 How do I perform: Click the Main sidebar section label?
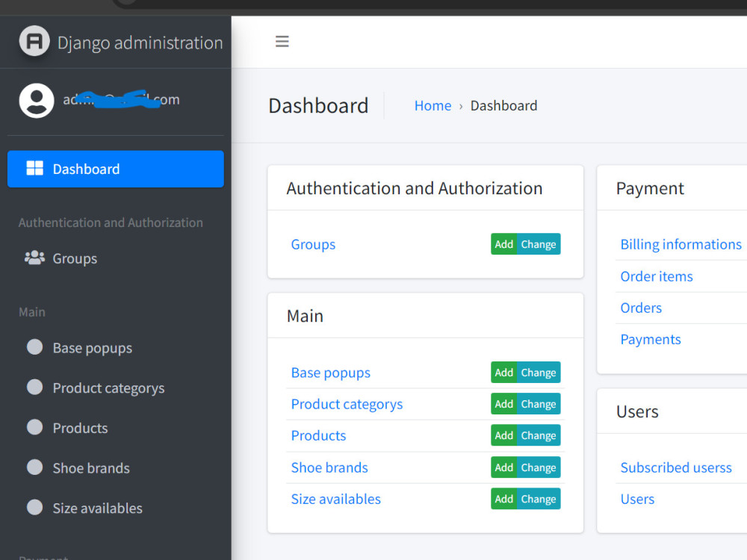coord(32,312)
